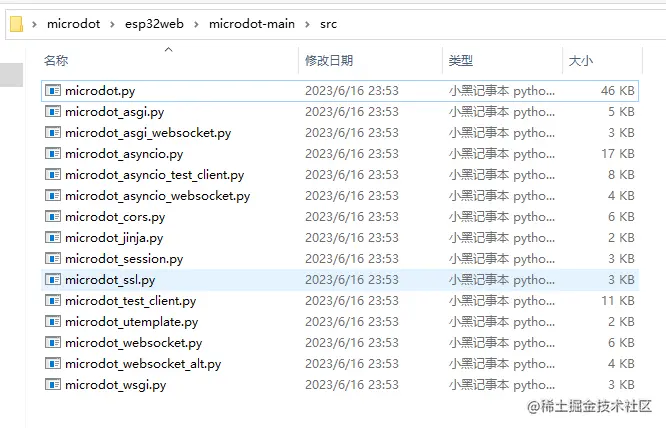
Task: Go to the esp32web breadcrumb folder
Action: tap(154, 24)
